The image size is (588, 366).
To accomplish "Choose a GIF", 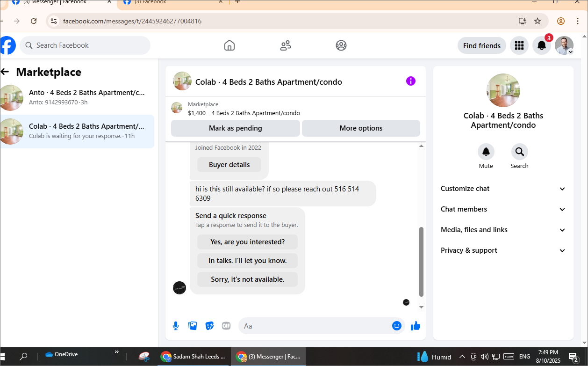I will point(226,326).
